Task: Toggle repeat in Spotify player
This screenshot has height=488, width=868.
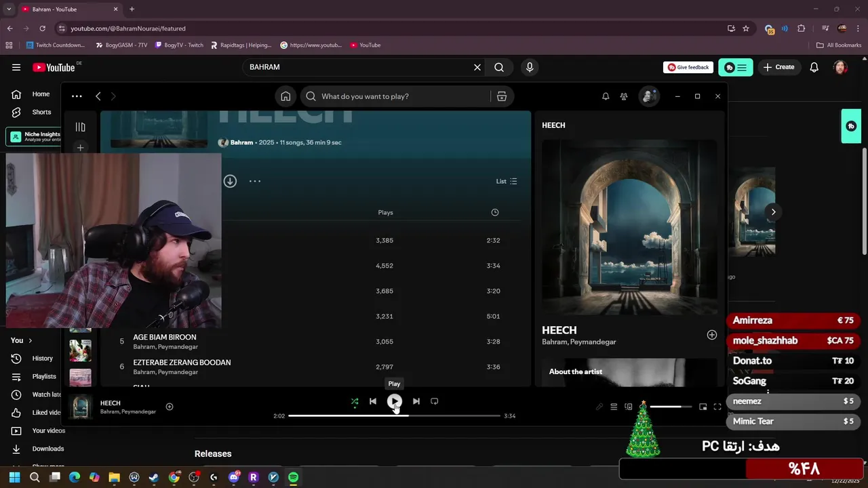Action: pyautogui.click(x=435, y=401)
